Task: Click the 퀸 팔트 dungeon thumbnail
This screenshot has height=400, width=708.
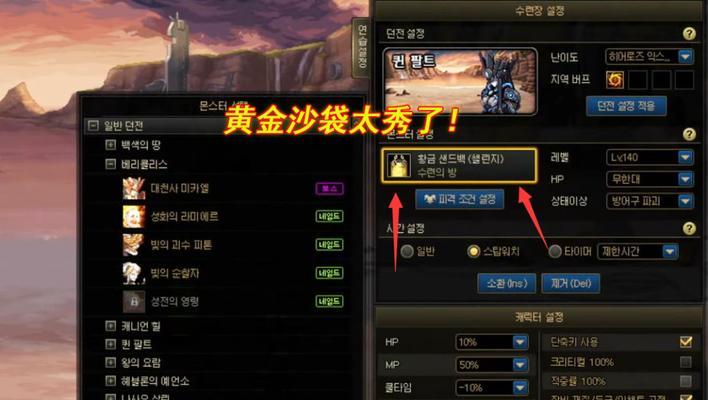Action: pyautogui.click(x=460, y=82)
